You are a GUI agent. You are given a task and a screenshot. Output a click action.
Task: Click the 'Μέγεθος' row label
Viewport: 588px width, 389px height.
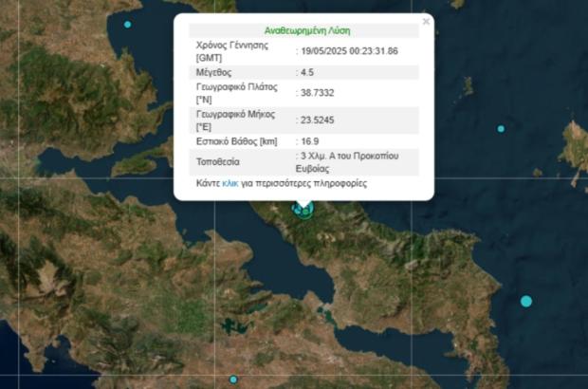[213, 72]
